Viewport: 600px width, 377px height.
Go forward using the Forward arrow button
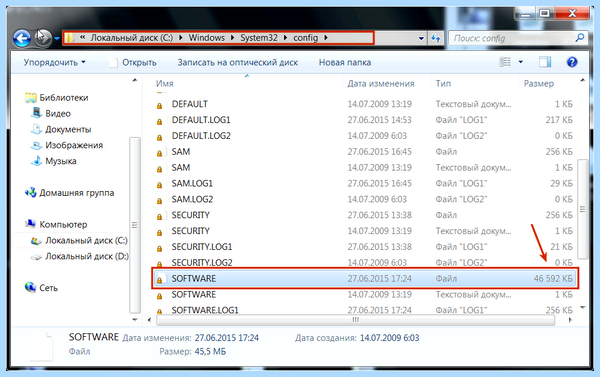(x=43, y=38)
